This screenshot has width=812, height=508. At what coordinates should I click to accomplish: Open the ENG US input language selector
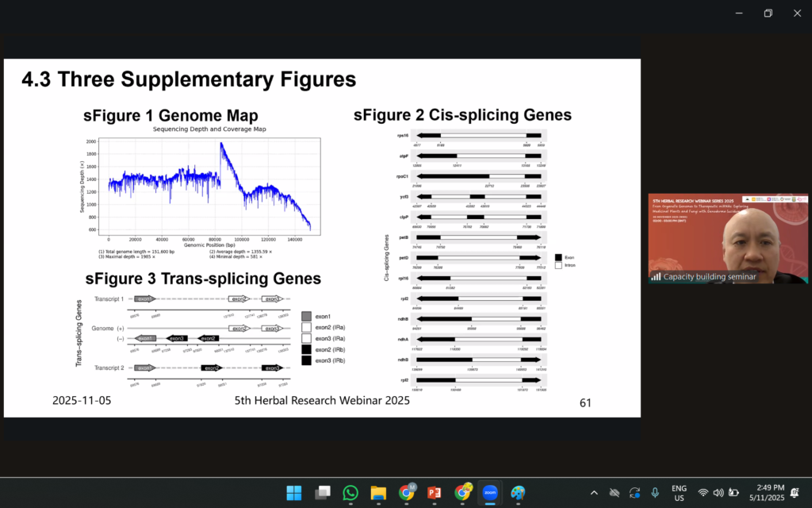tap(679, 493)
